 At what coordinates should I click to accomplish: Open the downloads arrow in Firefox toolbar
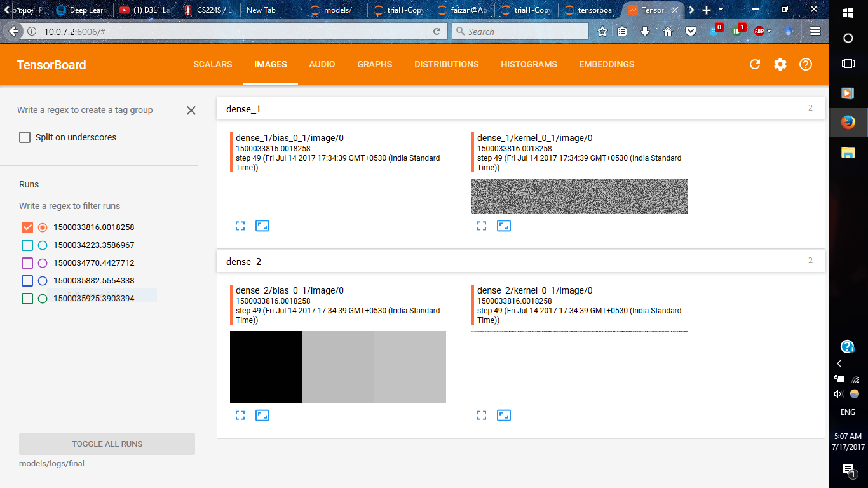(645, 31)
